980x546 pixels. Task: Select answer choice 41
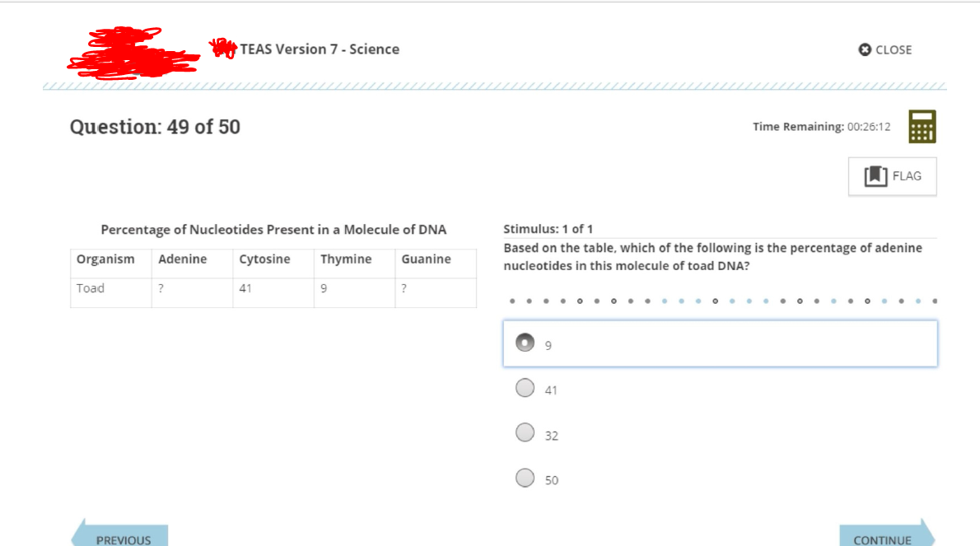coord(525,388)
